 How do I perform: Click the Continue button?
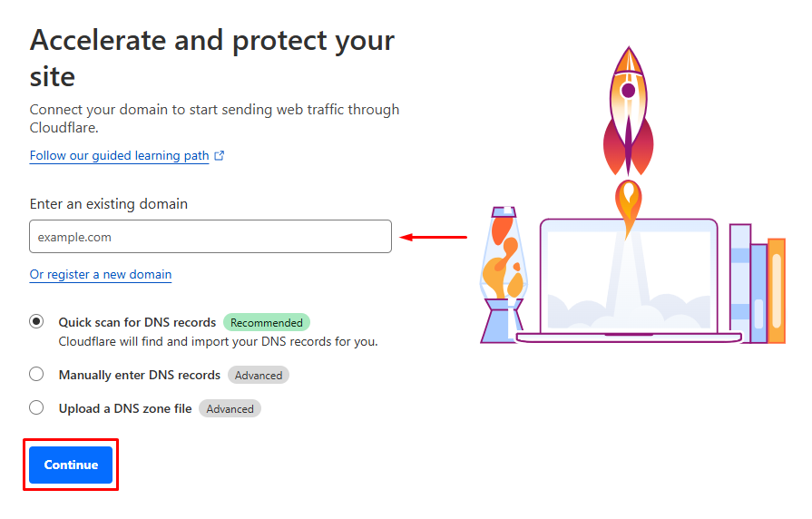pyautogui.click(x=71, y=465)
